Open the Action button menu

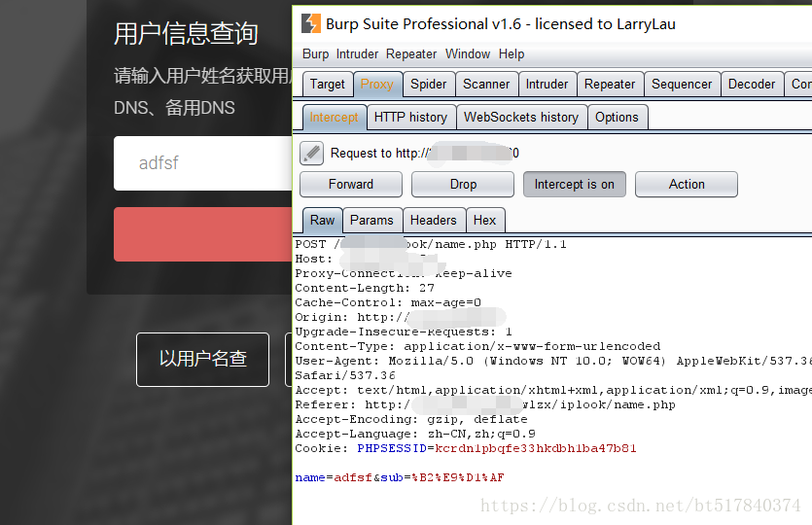[x=687, y=185]
